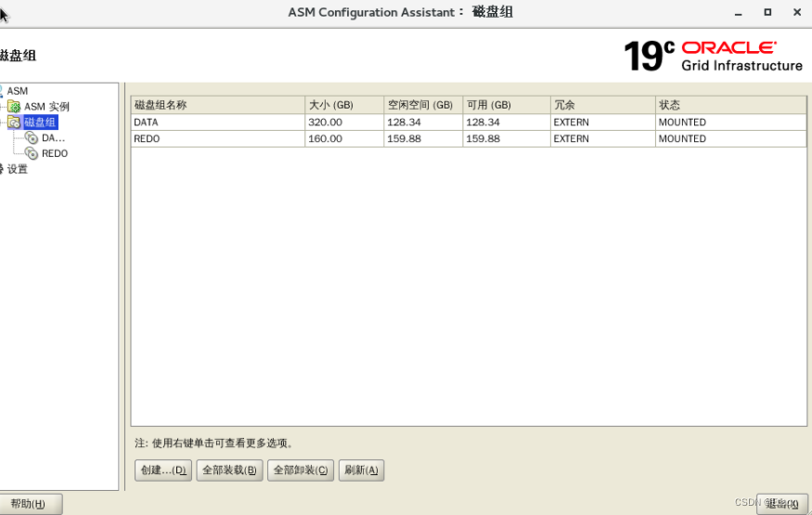This screenshot has height=515, width=812.
Task: Sort by 状态 column header
Action: [730, 105]
